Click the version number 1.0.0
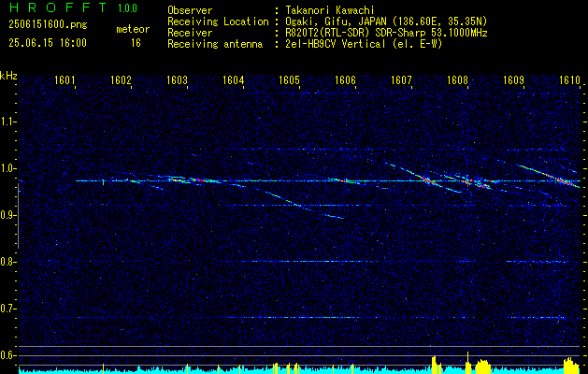 (127, 8)
